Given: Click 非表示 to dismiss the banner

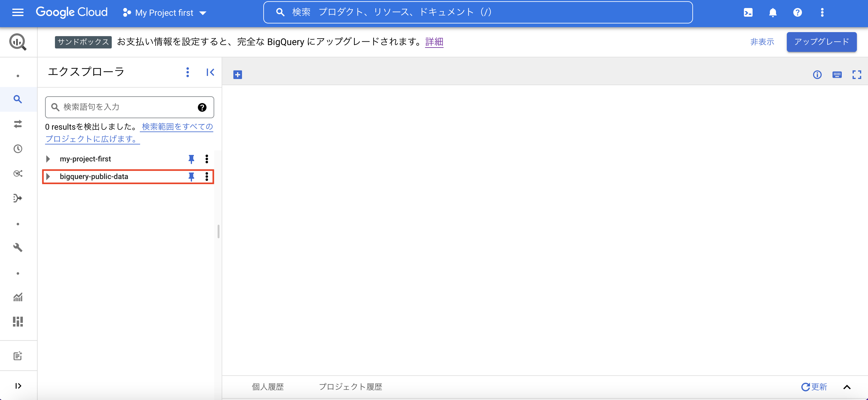Looking at the screenshot, I should [x=762, y=42].
